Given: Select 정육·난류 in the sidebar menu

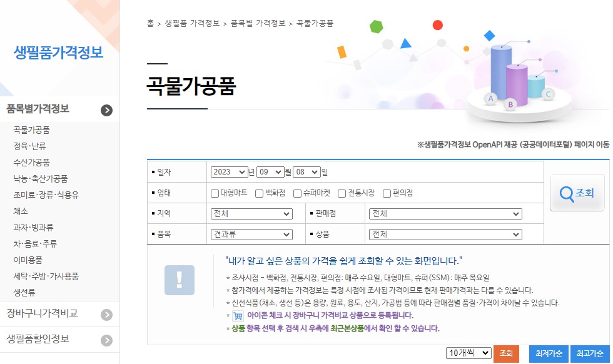Looking at the screenshot, I should click(30, 146).
